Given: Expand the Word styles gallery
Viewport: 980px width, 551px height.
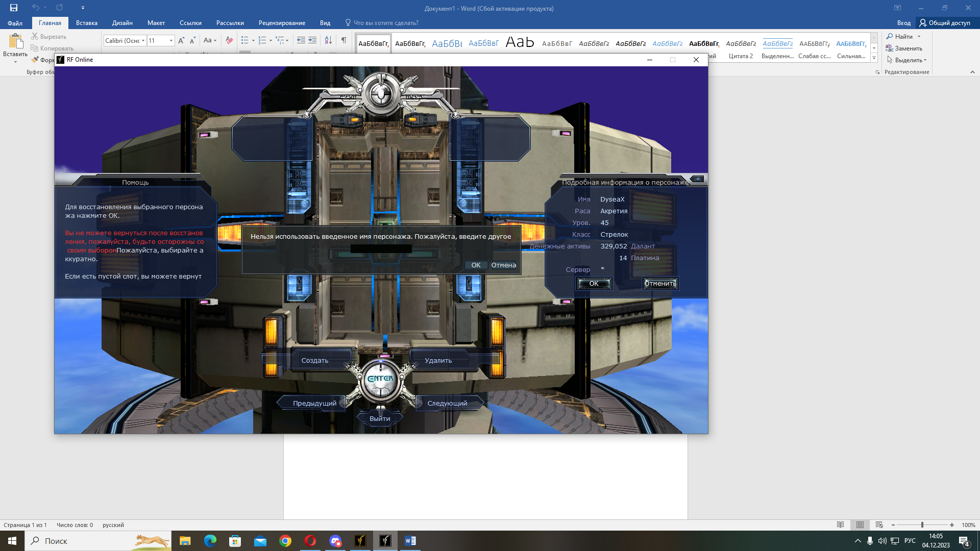Looking at the screenshot, I should point(874,58).
